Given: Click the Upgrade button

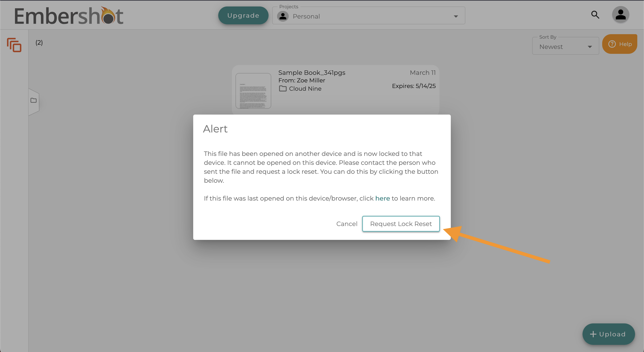Looking at the screenshot, I should [243, 15].
